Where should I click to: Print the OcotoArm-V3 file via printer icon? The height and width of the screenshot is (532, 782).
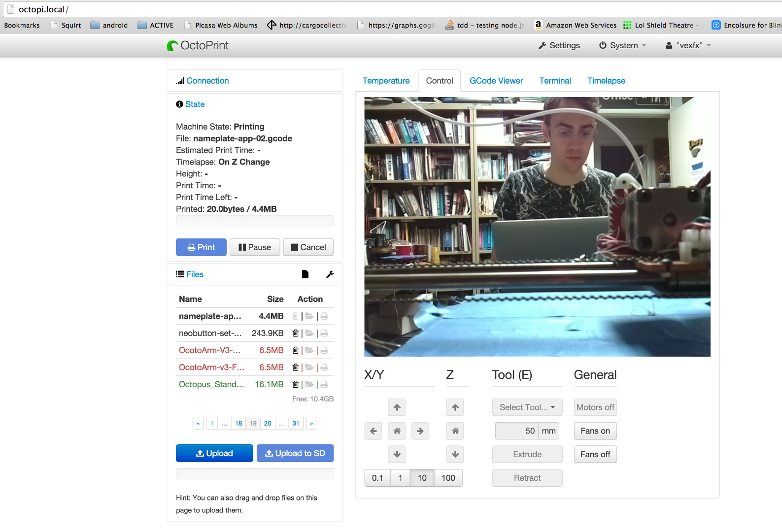324,350
